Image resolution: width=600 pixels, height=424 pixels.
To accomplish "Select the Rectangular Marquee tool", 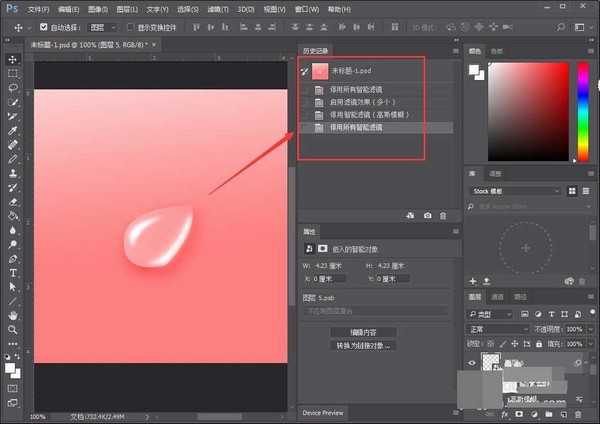I will pos(13,73).
